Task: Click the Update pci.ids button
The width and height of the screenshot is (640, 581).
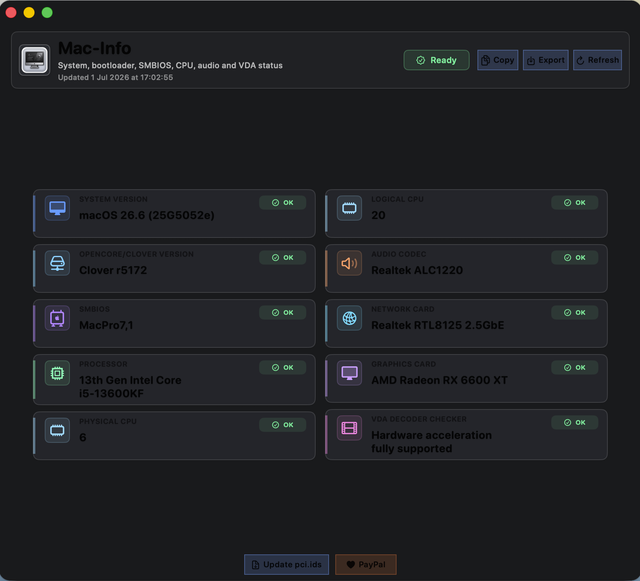Action: coord(287,564)
